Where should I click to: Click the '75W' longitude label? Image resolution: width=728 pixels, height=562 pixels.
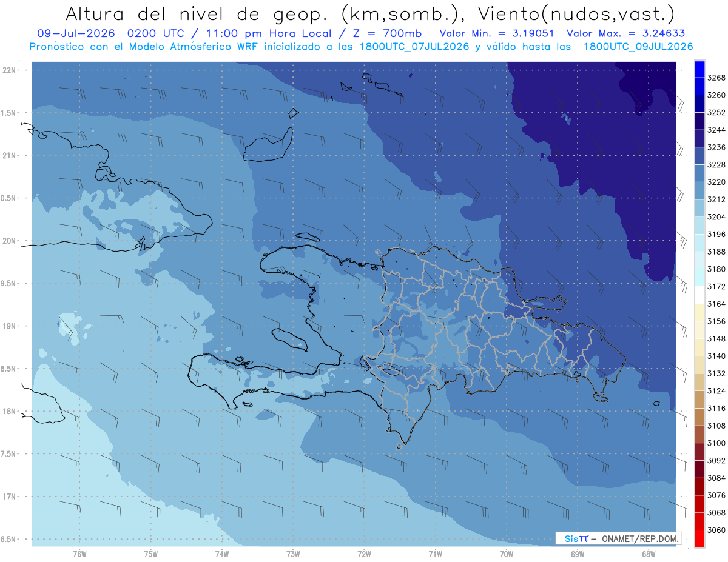(x=151, y=554)
